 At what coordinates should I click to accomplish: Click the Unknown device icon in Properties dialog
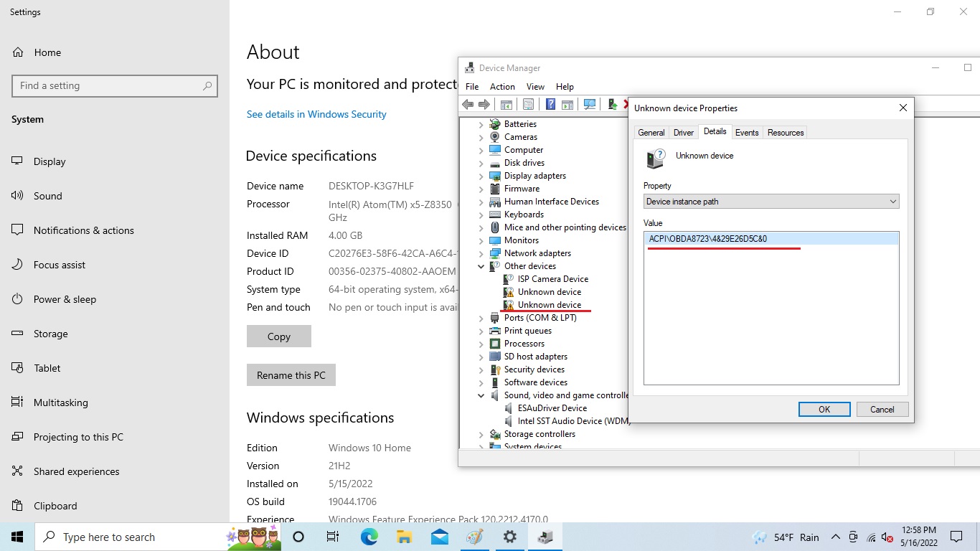[655, 159]
